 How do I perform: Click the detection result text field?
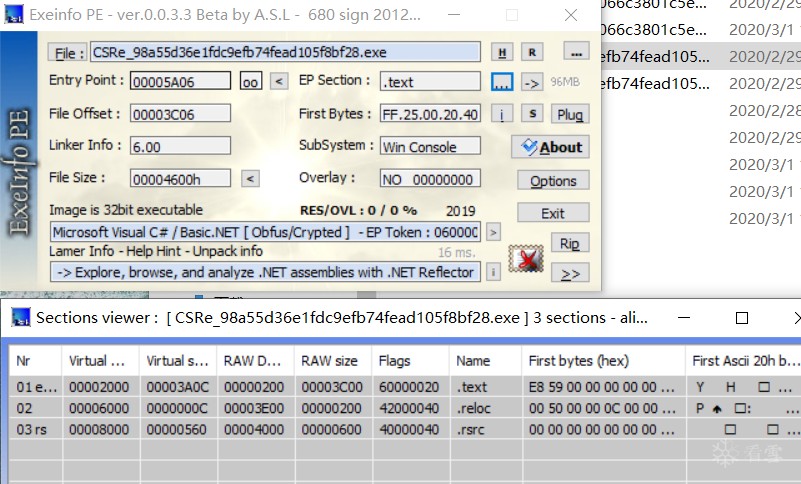coord(265,232)
